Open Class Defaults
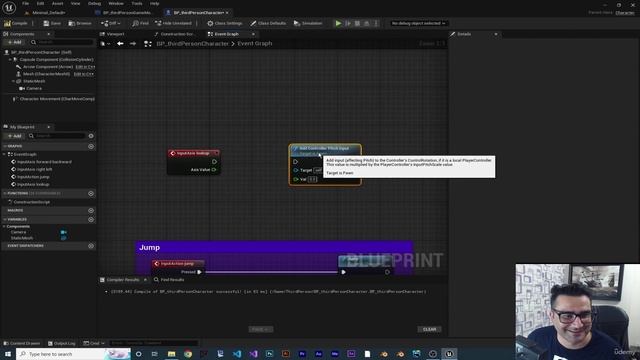The height and width of the screenshot is (360, 640). tap(268, 23)
